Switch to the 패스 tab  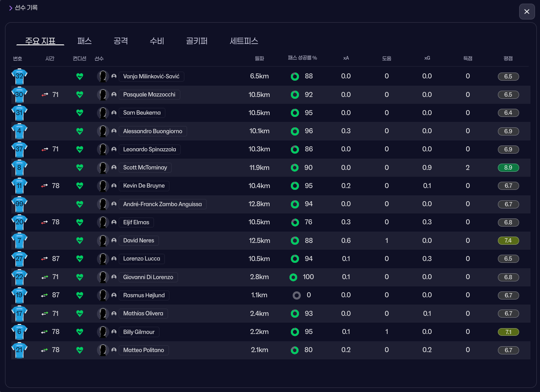tap(84, 41)
